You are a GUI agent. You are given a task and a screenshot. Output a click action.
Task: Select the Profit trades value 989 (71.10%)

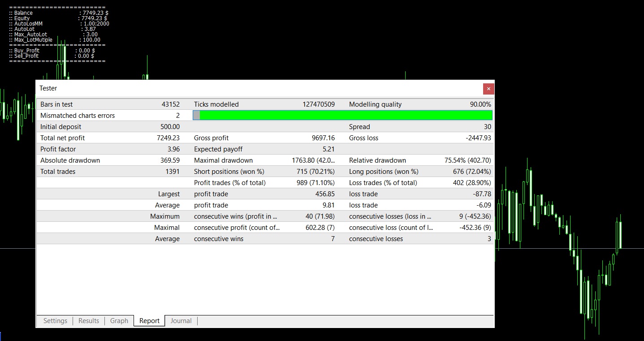(x=316, y=183)
